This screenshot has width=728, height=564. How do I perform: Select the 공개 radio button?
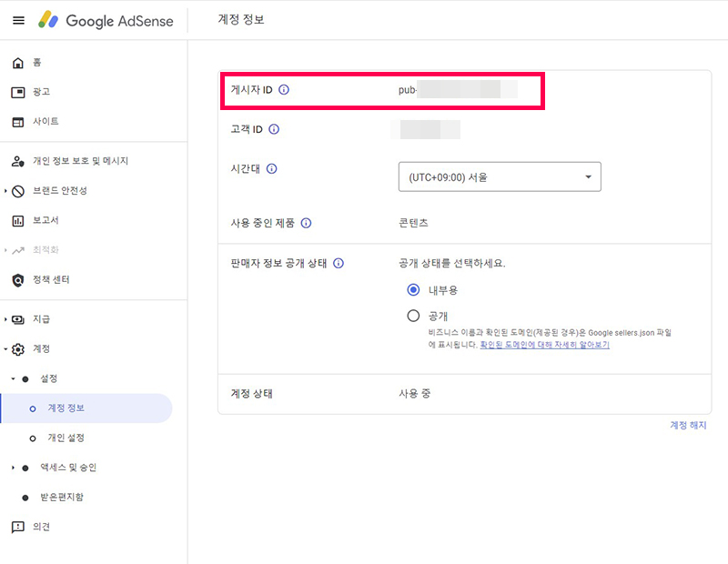413,317
